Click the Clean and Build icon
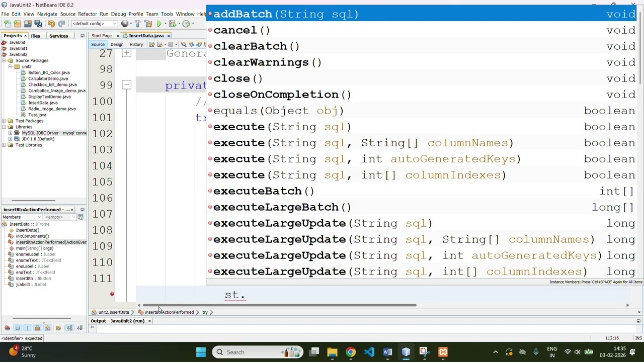This screenshot has height=362, width=644. tap(148, 24)
